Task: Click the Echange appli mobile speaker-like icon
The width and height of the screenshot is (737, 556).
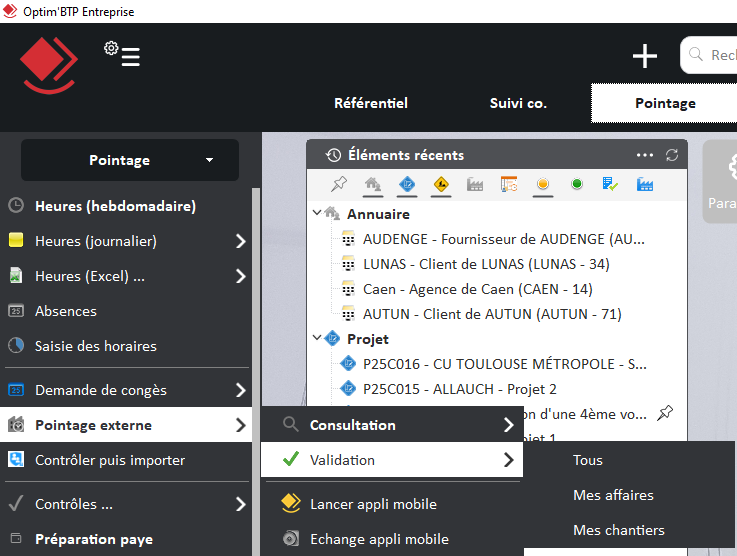Action: tap(291, 538)
